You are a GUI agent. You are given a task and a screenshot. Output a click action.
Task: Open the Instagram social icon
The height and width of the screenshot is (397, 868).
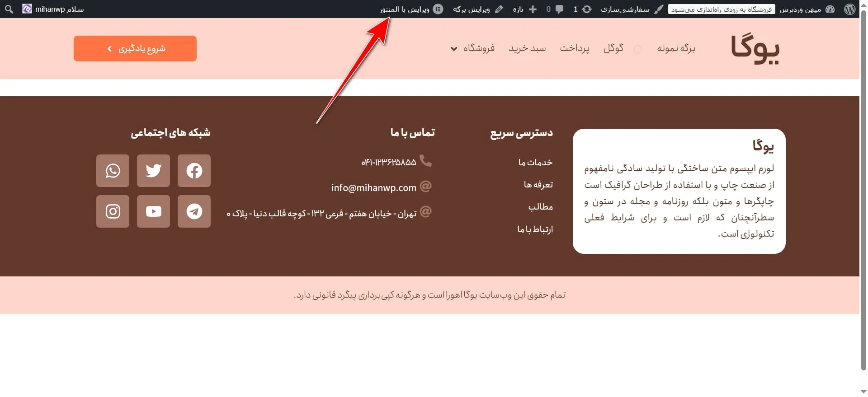(x=113, y=211)
